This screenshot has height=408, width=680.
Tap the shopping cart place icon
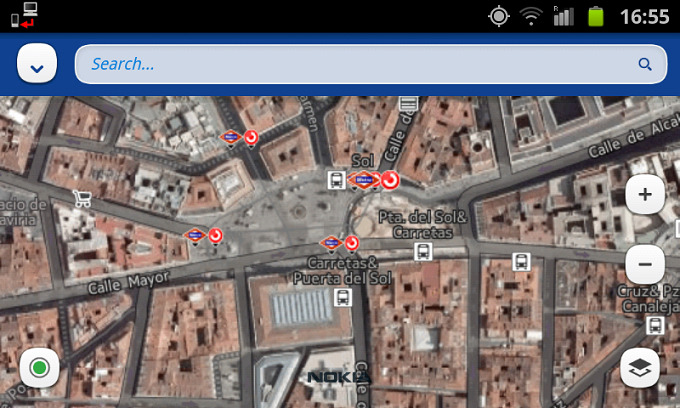82,199
